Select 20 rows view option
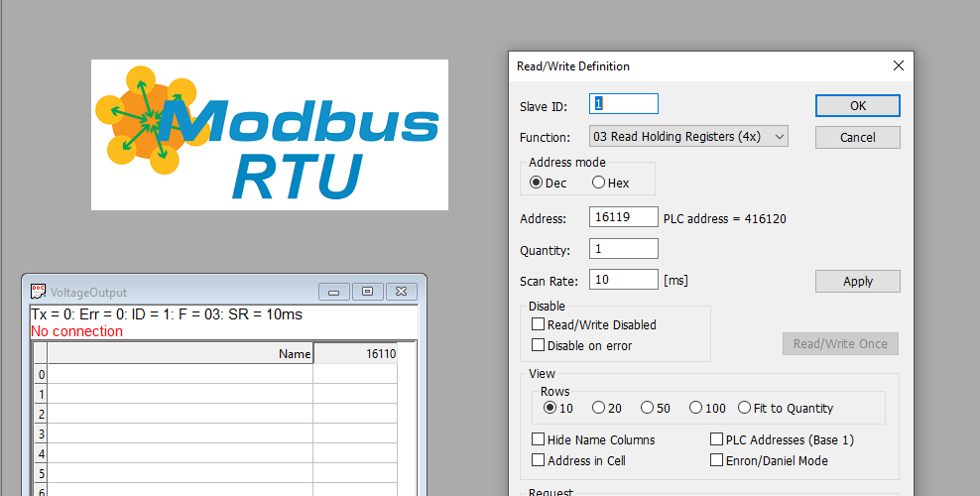Viewport: 980px width, 496px height. (607, 408)
